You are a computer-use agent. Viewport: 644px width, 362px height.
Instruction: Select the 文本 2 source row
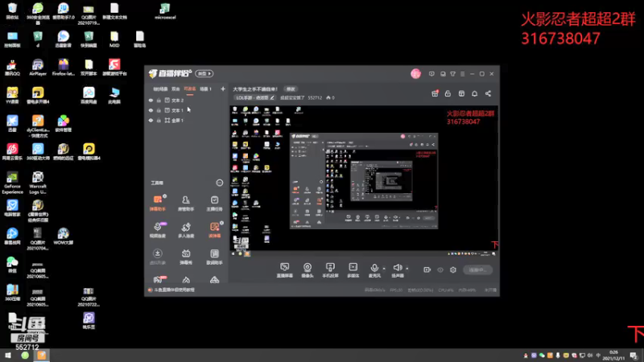pos(187,100)
